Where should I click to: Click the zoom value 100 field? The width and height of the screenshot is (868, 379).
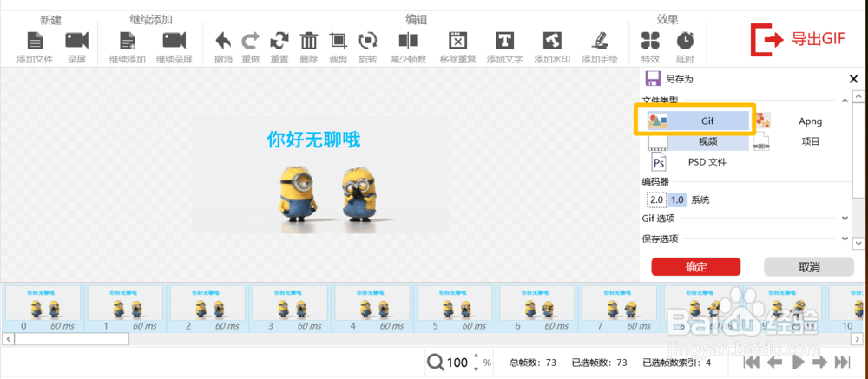[x=457, y=363]
